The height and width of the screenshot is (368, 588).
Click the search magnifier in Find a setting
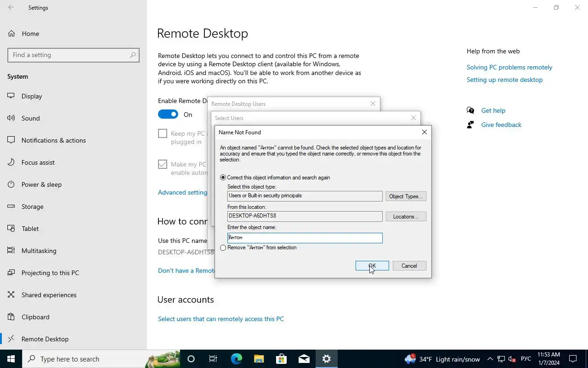coord(133,55)
